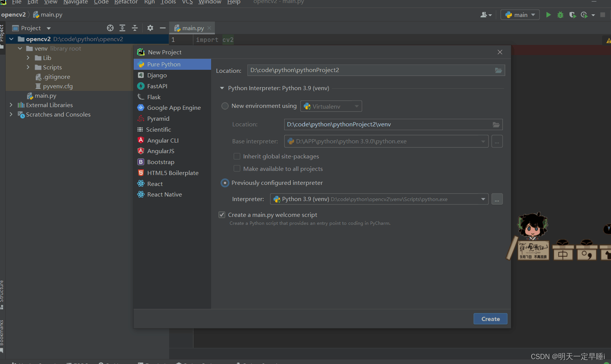Select main.py in the project tree

point(45,96)
